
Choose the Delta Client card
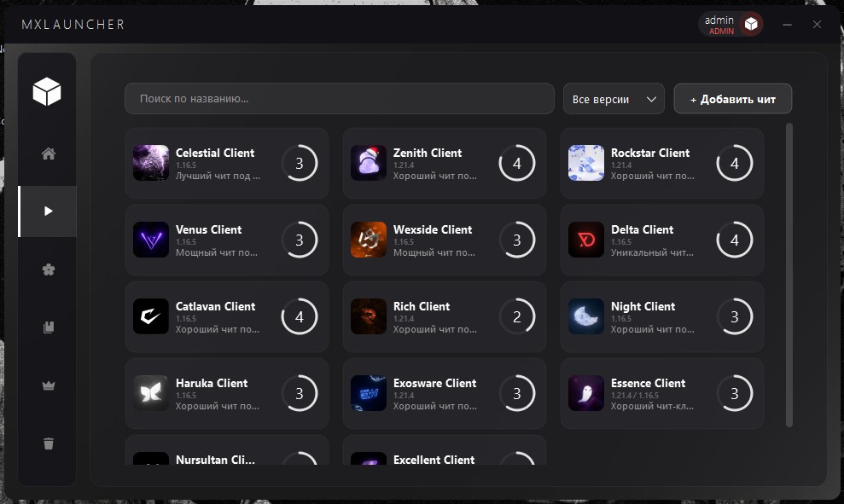pos(661,240)
